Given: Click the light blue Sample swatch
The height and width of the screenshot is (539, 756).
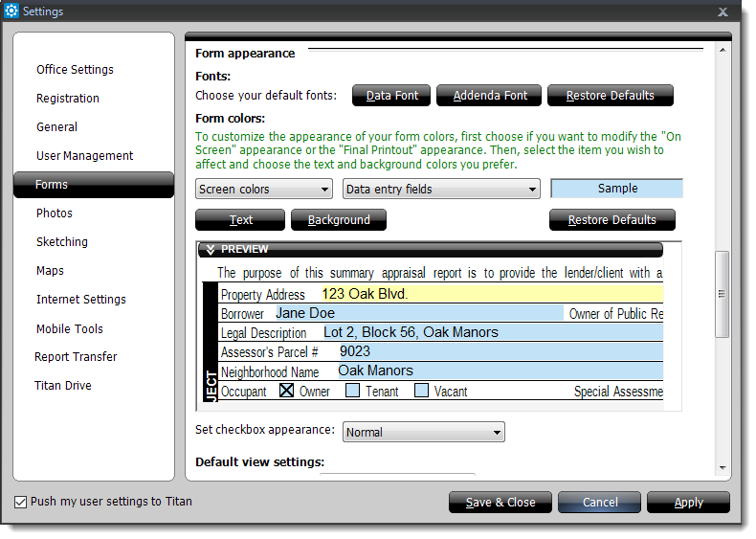Looking at the screenshot, I should tap(616, 189).
